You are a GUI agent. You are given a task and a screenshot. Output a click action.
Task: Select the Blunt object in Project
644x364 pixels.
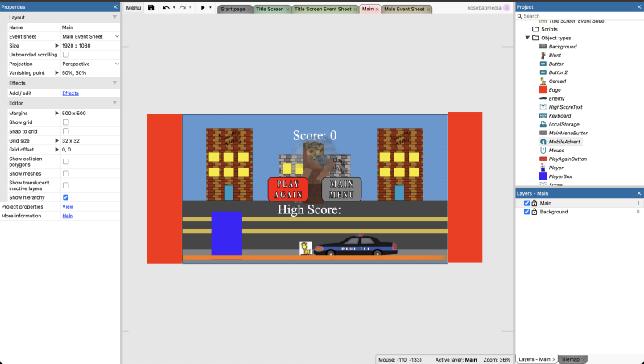coord(555,55)
